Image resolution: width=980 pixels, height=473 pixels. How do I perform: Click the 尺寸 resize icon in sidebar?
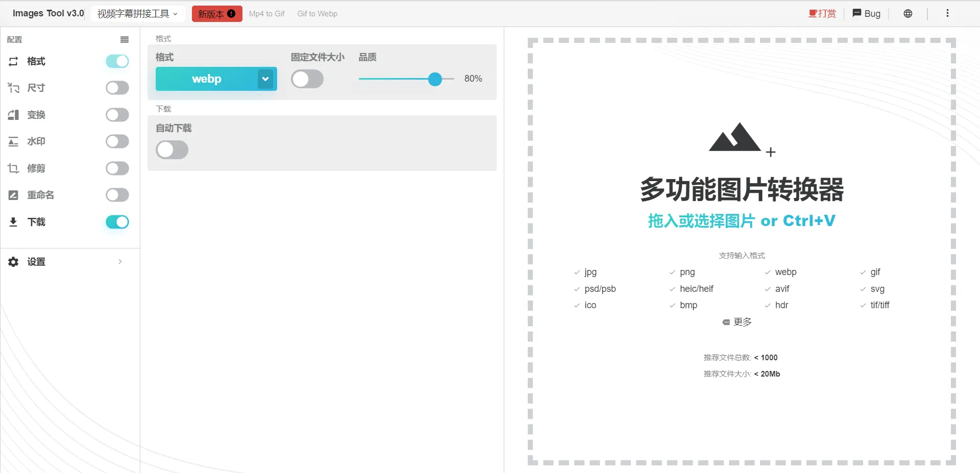coord(13,88)
